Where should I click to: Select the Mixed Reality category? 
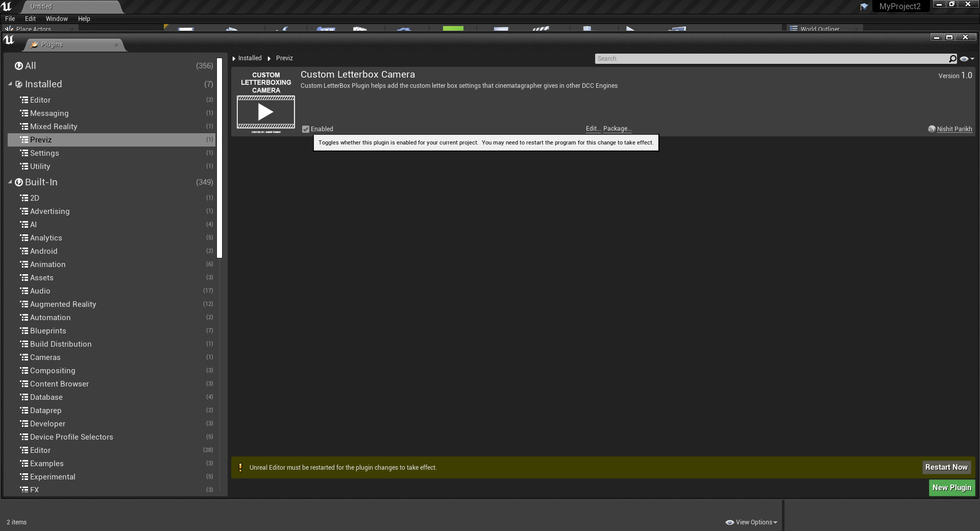[111, 127]
